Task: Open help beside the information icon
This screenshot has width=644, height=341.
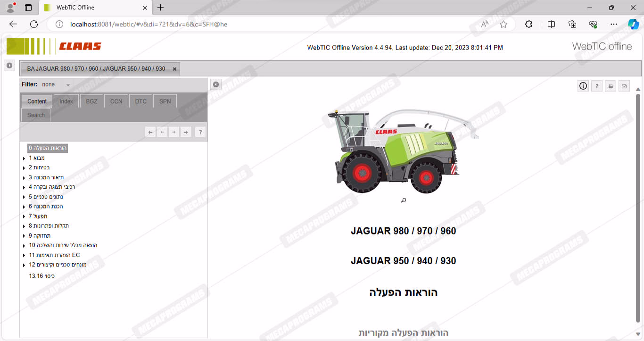Action: (597, 86)
